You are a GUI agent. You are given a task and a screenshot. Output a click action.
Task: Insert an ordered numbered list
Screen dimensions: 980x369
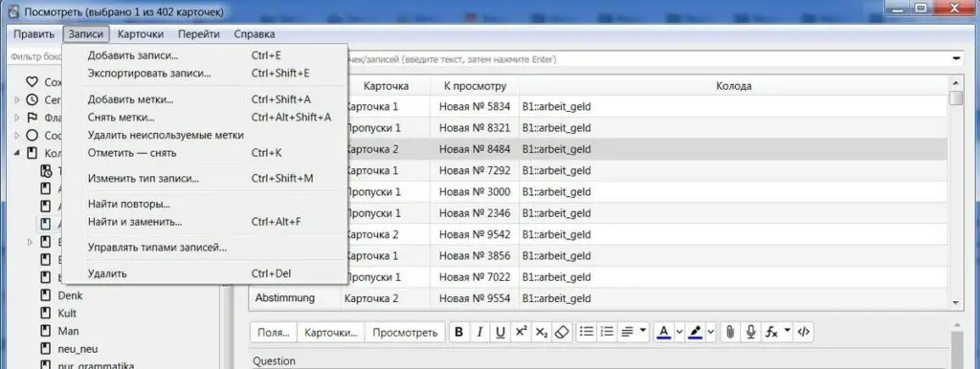pyautogui.click(x=607, y=332)
